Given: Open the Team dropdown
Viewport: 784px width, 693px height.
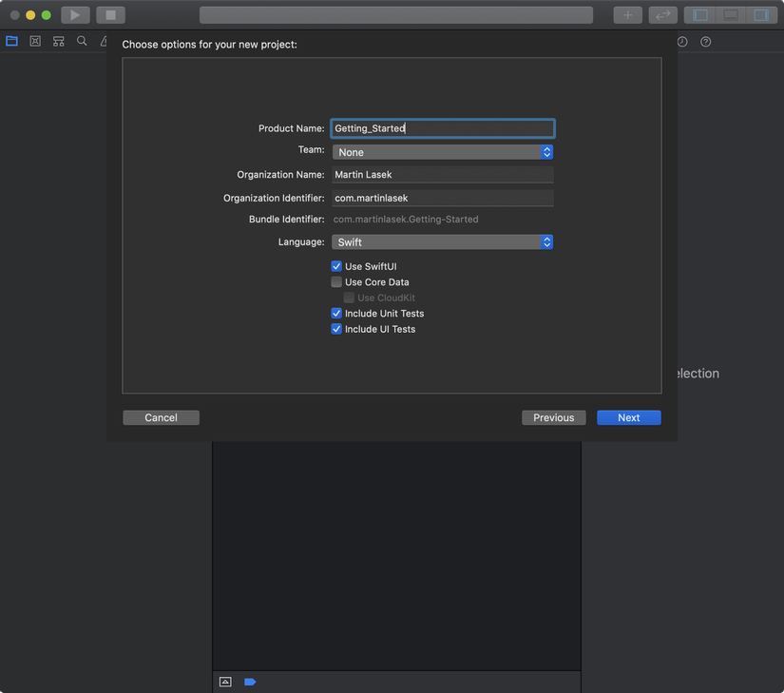Looking at the screenshot, I should [x=442, y=152].
